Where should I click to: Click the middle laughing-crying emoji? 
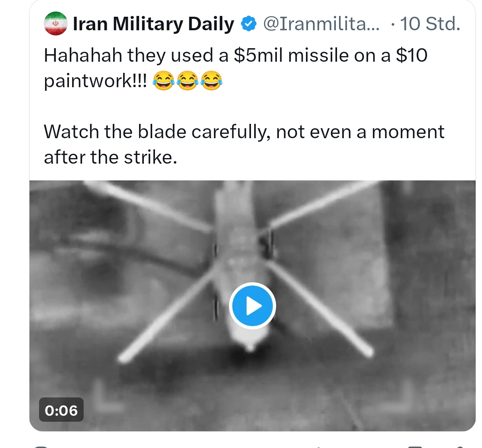point(187,80)
